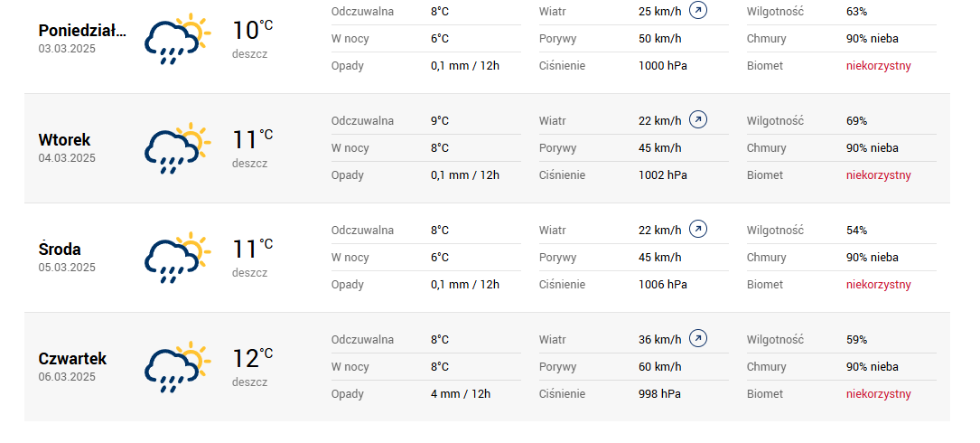Click Monday's rainy cloud weather icon
This screenshot has height=443, width=980.
[176, 39]
